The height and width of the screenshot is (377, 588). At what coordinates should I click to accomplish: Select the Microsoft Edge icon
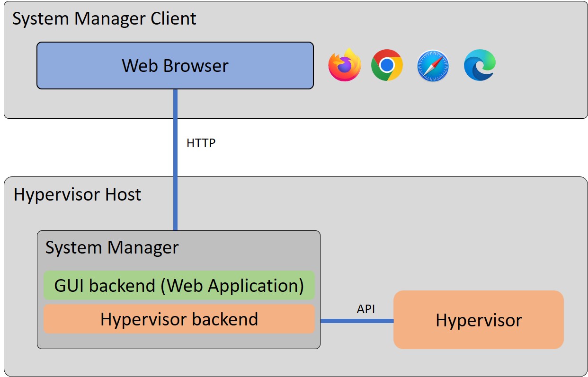(x=480, y=65)
